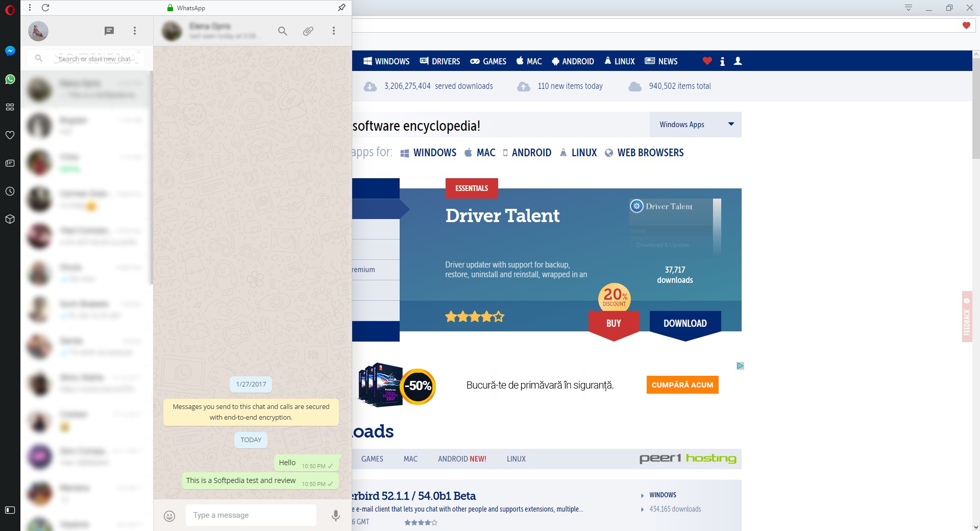Switch to the GAMES downloads tab
980x531 pixels.
tap(372, 459)
